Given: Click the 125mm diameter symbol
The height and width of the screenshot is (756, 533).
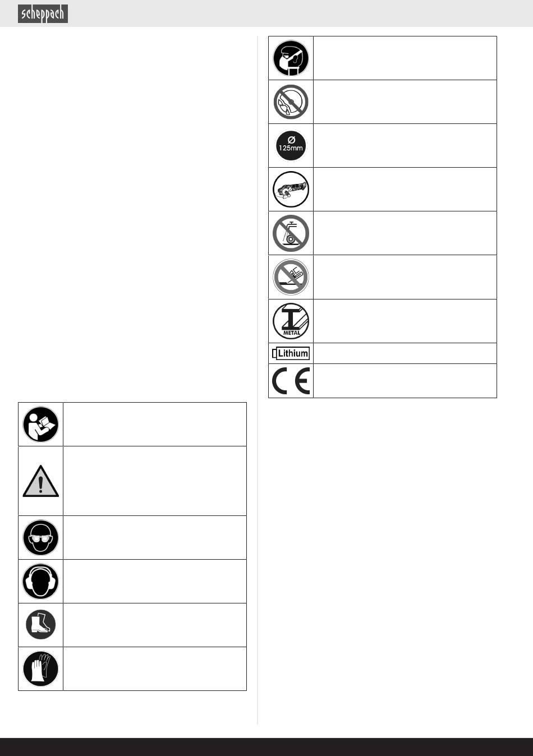Looking at the screenshot, I should pyautogui.click(x=291, y=145).
